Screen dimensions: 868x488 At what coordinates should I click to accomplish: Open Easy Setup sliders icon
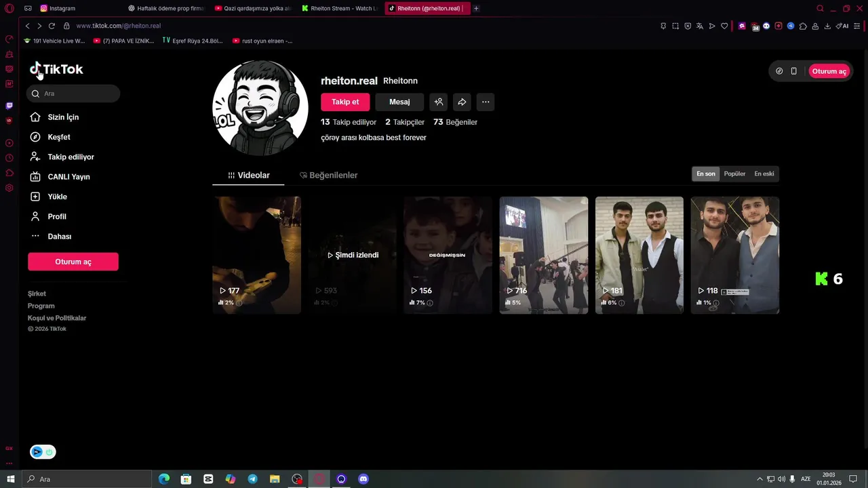(857, 26)
